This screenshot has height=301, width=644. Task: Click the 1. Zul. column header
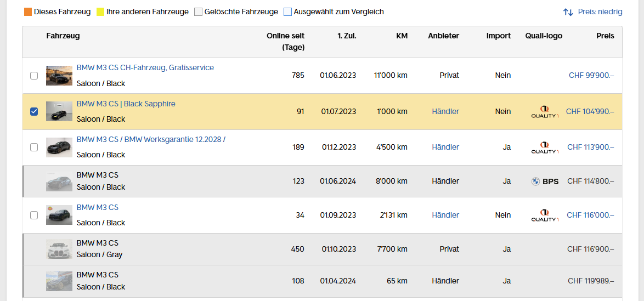pos(347,36)
